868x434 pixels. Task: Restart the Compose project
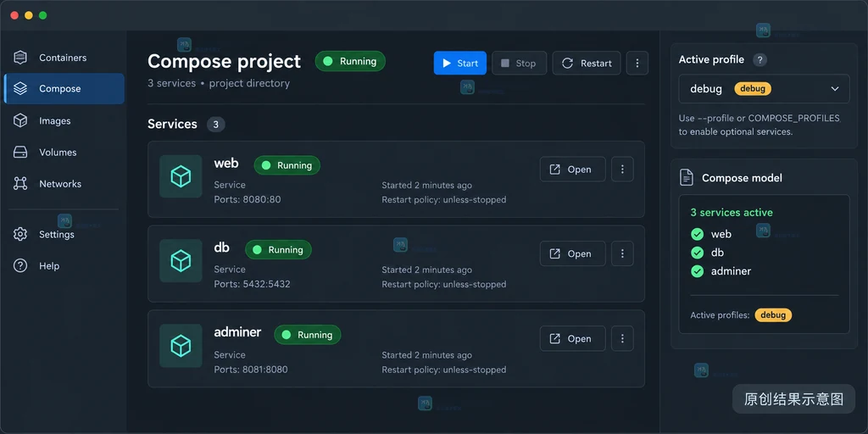587,63
